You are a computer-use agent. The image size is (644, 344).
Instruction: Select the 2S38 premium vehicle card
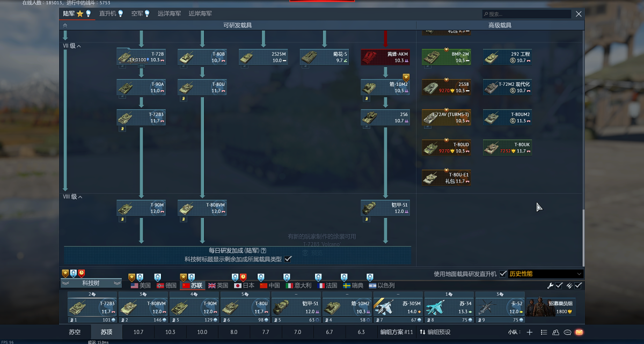coord(447,87)
